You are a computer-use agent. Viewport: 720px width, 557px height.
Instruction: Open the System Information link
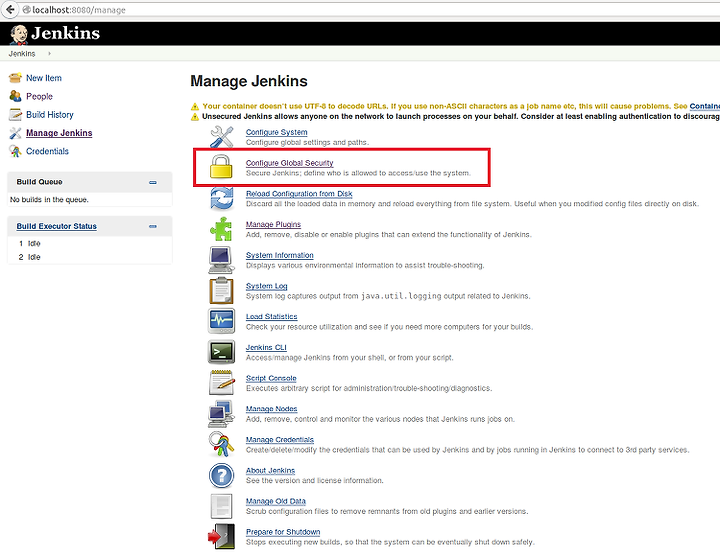click(280, 255)
